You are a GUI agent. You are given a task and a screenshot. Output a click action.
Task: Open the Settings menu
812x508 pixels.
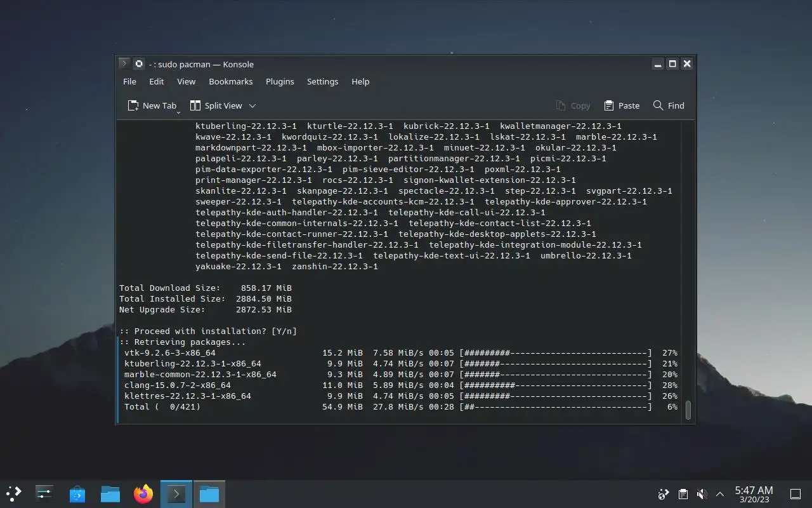click(322, 81)
